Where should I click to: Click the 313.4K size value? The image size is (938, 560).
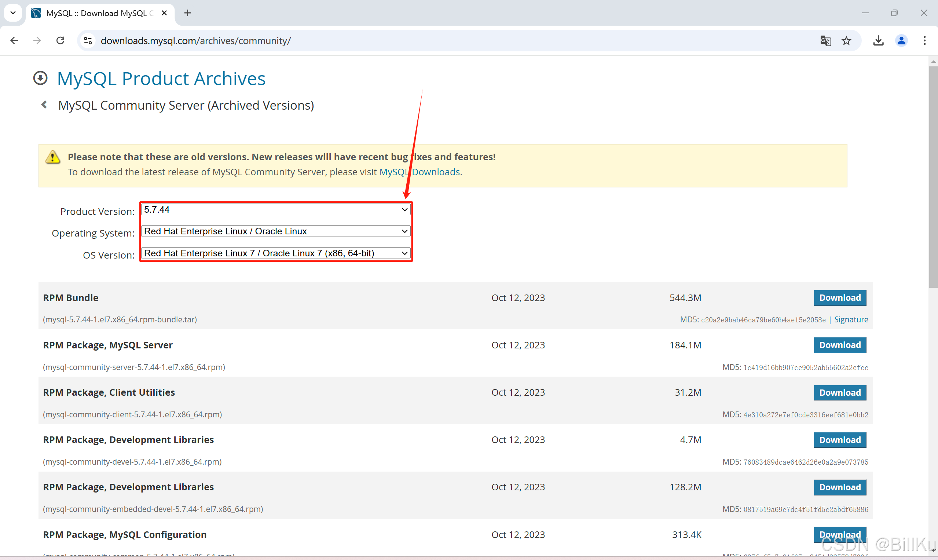(687, 535)
